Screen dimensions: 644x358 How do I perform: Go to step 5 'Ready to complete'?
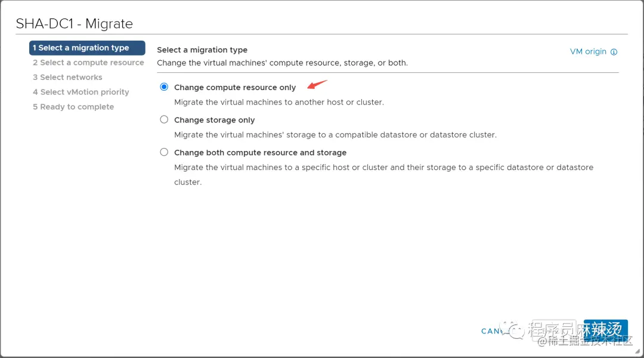click(x=73, y=107)
